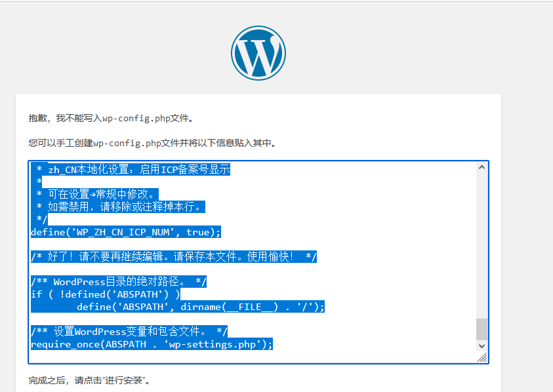The width and height of the screenshot is (553, 392).
Task: Click the WordPress logo
Action: (x=258, y=53)
